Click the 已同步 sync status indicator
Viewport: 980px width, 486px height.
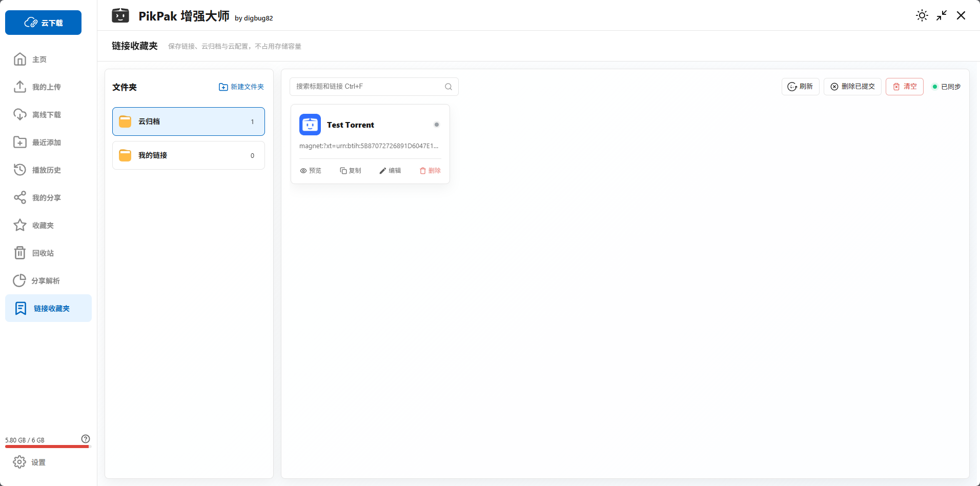coord(947,87)
